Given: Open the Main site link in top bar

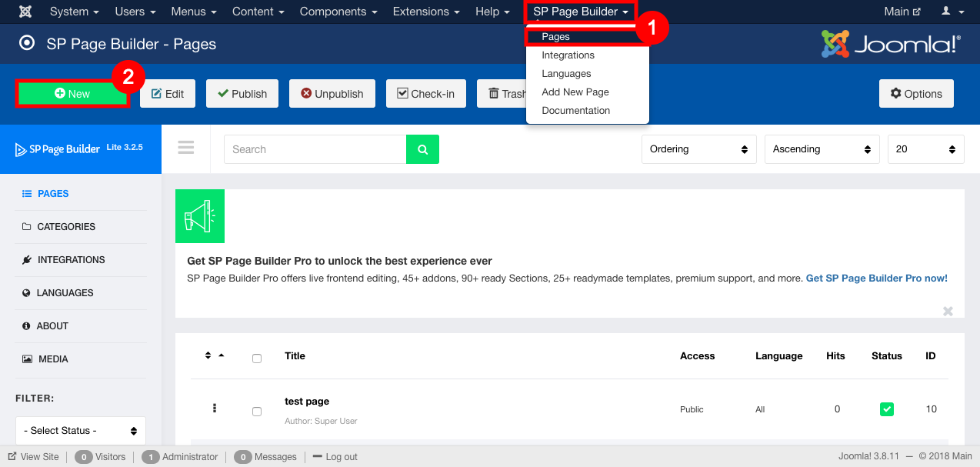Looking at the screenshot, I should click(x=902, y=12).
